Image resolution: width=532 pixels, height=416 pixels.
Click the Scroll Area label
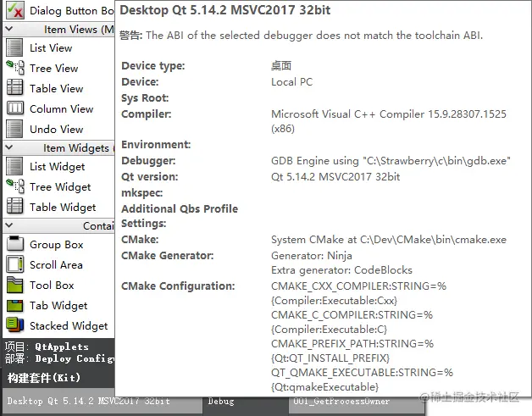click(x=56, y=264)
